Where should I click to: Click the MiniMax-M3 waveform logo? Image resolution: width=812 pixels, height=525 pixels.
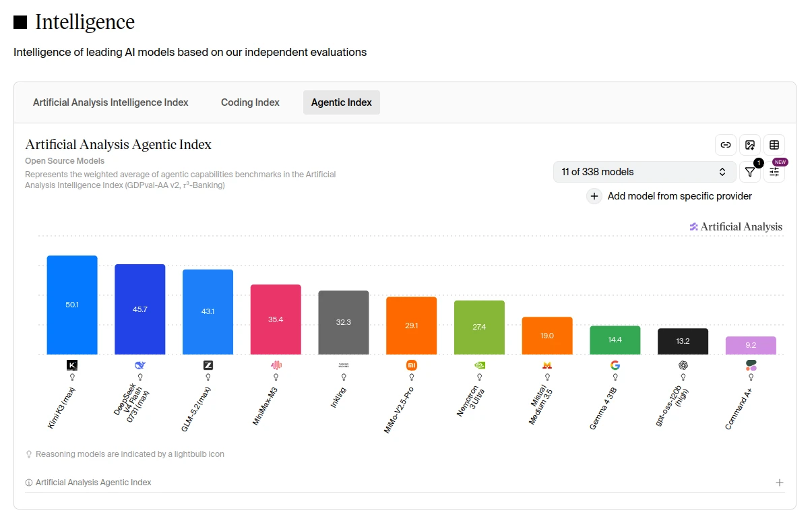(276, 365)
